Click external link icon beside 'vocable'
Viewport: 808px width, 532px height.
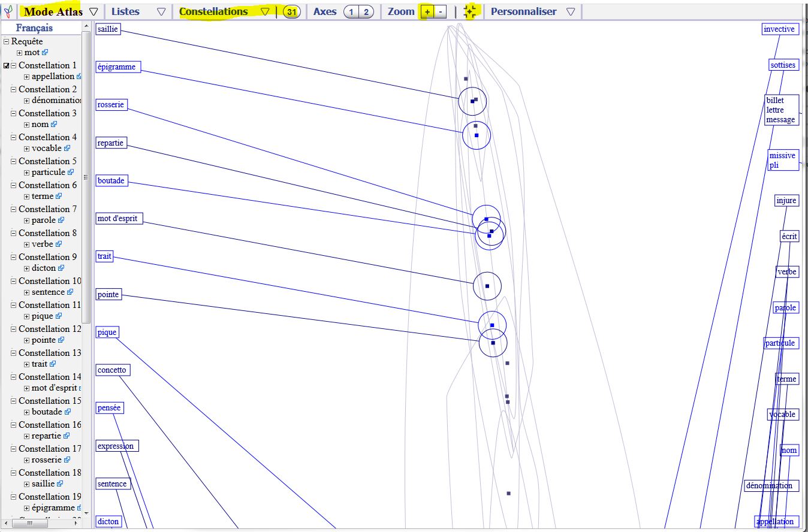click(67, 149)
